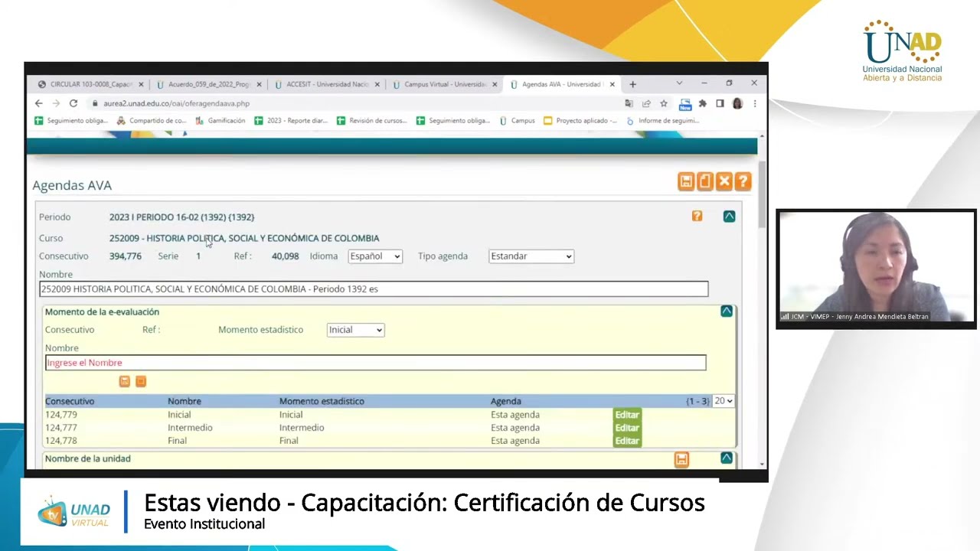Click the presenter webcam video thumbnail
The width and height of the screenshot is (980, 551).
pos(876,269)
